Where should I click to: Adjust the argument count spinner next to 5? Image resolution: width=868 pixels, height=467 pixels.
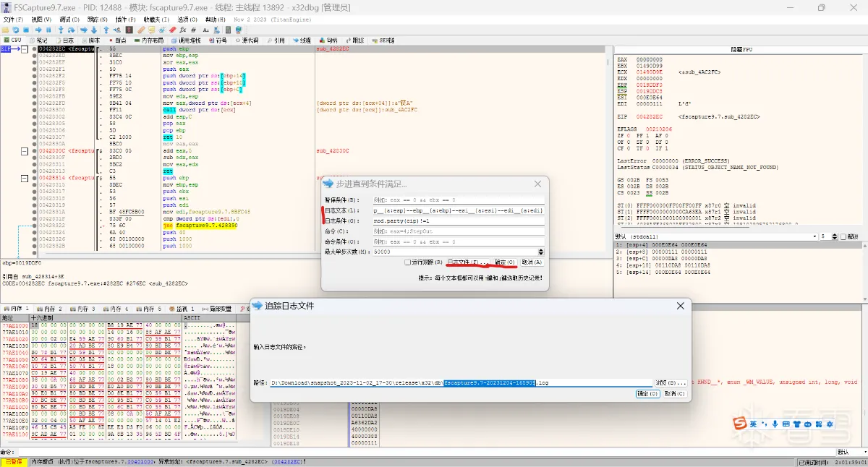(x=836, y=236)
